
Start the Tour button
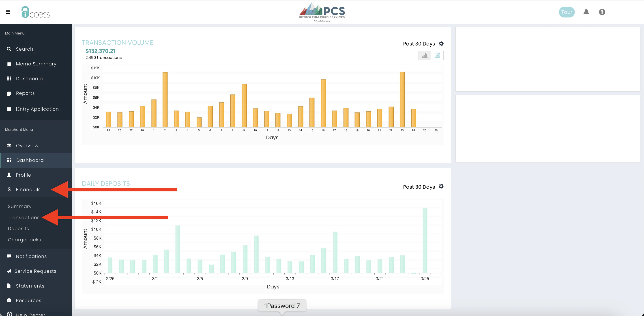567,12
